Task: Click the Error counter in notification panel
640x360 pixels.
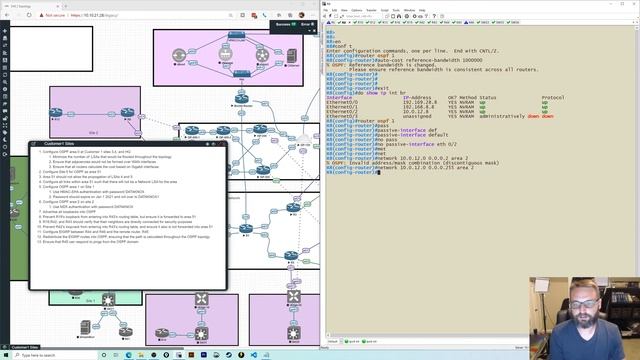Action: pos(307,24)
